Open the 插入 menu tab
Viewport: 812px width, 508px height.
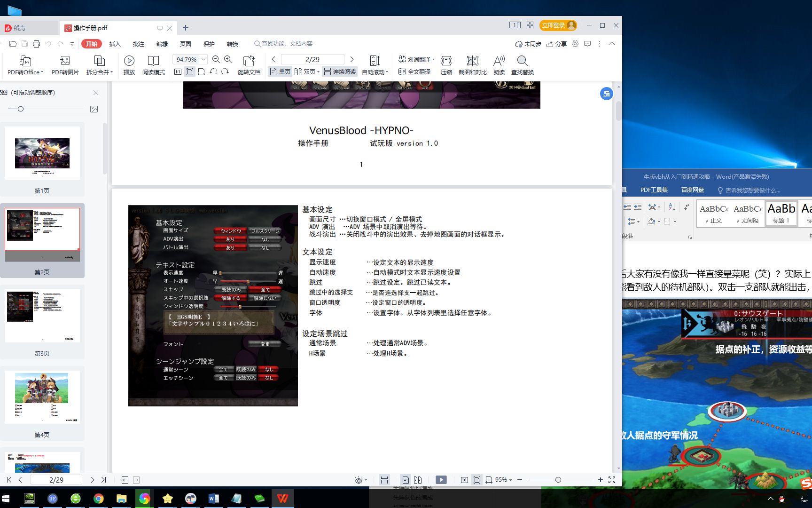pos(115,44)
